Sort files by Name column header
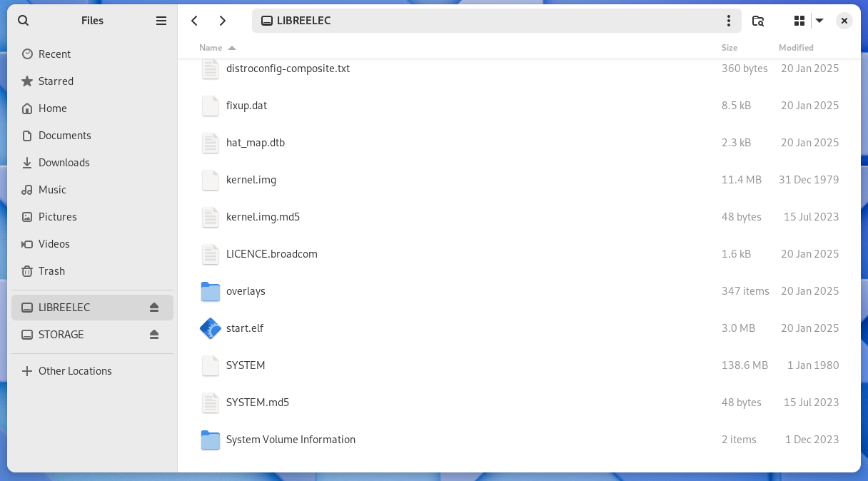This screenshot has width=868, height=481. 211,48
